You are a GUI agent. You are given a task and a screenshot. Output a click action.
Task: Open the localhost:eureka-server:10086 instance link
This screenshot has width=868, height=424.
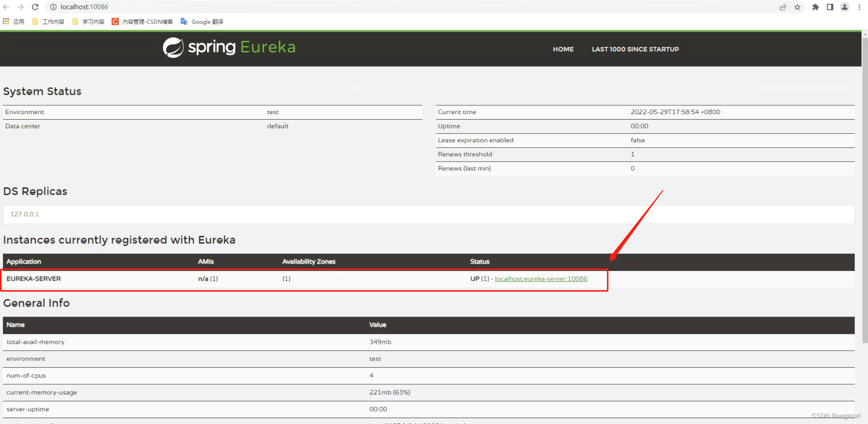[541, 278]
